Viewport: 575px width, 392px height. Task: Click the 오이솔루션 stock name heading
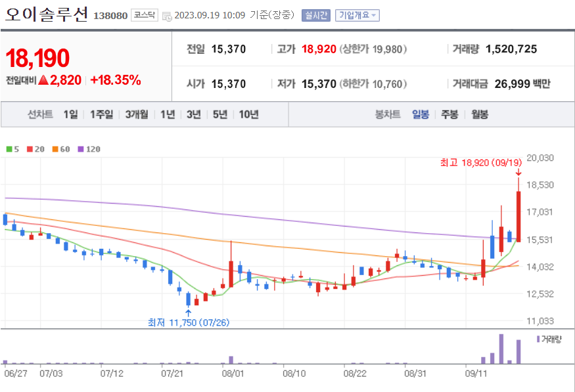click(x=47, y=14)
